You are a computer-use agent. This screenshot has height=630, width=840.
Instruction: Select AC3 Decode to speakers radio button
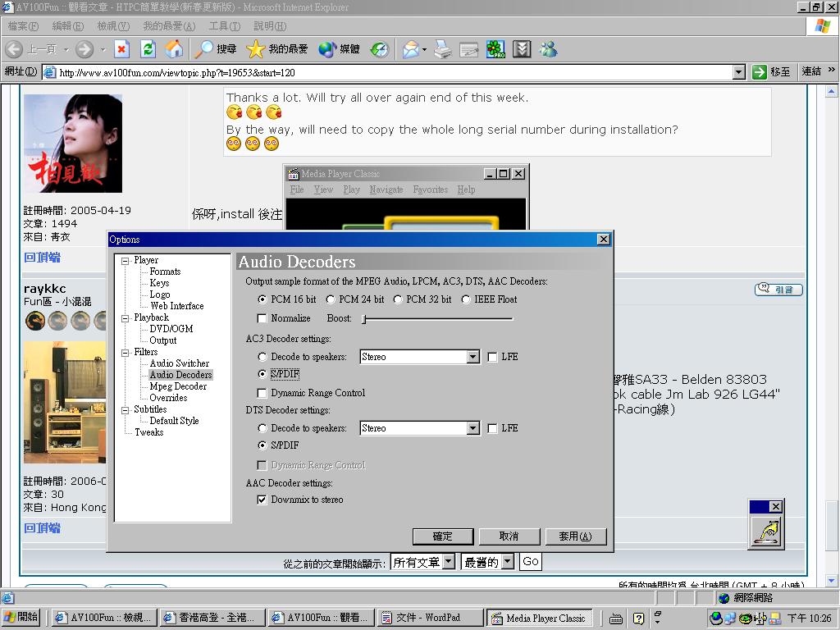(262, 357)
